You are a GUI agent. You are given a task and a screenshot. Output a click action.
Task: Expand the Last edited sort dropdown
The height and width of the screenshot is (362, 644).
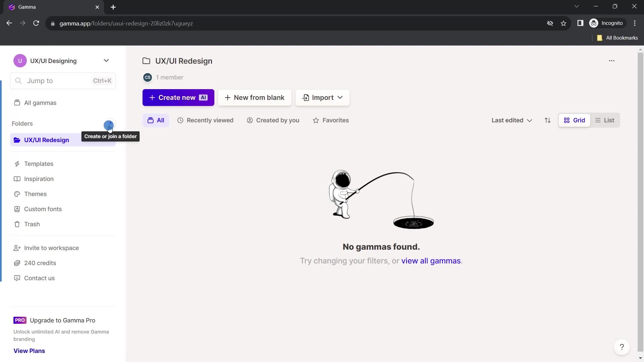(x=511, y=120)
